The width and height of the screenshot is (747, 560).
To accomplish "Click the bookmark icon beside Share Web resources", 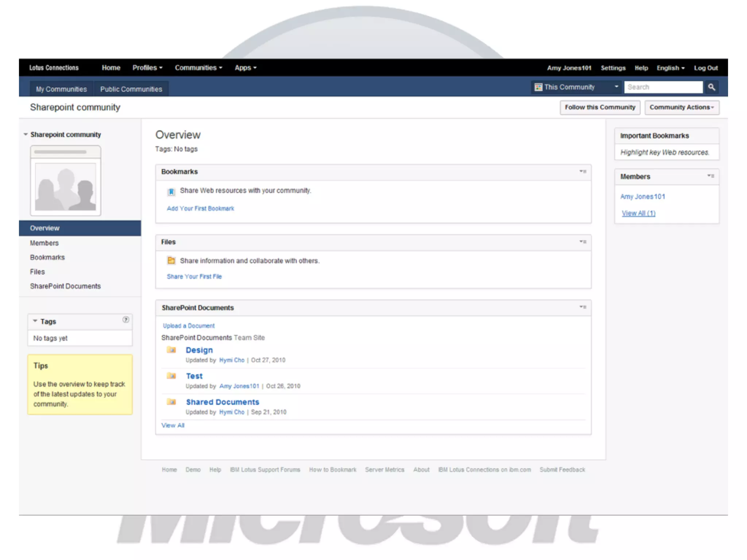I will click(171, 192).
